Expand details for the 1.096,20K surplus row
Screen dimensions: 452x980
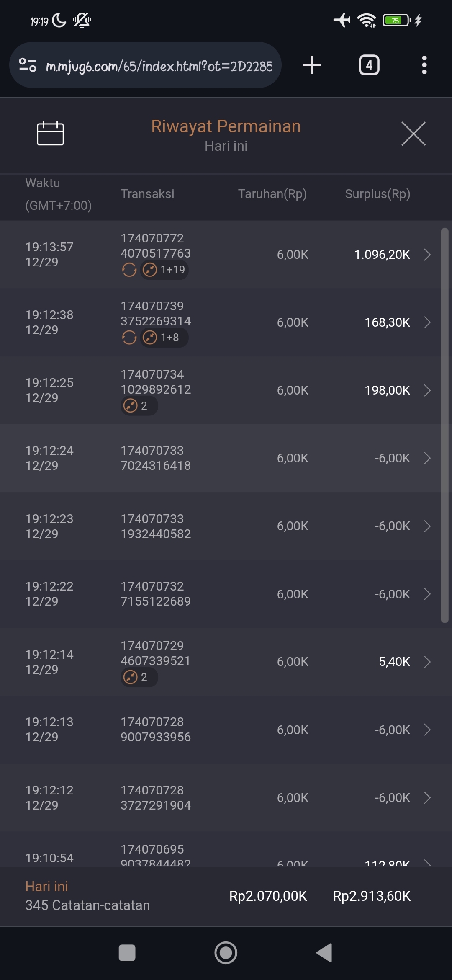pos(427,255)
